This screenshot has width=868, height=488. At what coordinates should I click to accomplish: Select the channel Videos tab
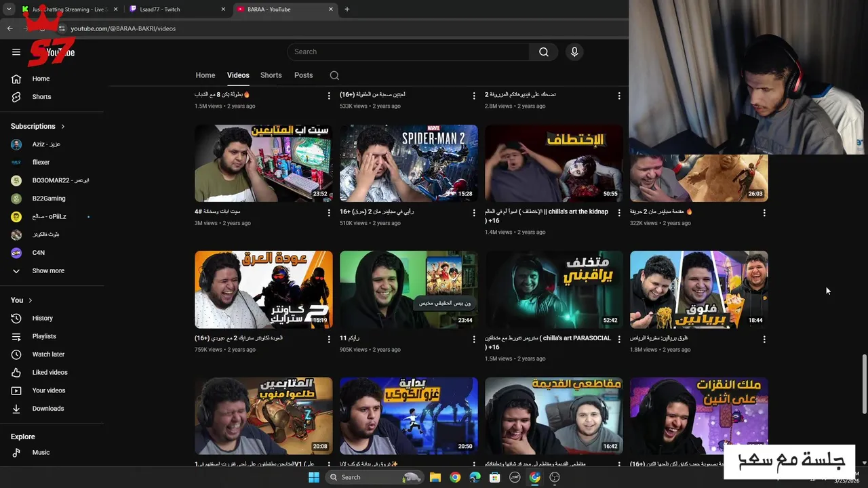pos(238,75)
